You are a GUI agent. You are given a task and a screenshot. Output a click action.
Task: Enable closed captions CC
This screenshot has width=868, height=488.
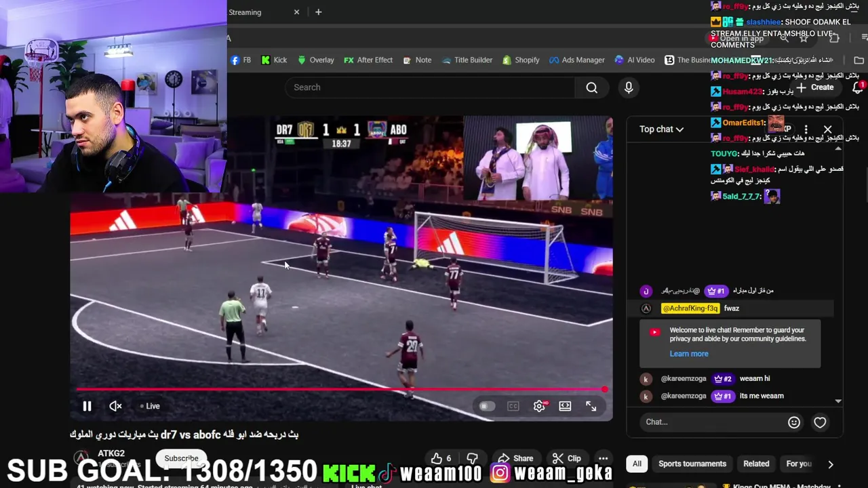click(513, 406)
